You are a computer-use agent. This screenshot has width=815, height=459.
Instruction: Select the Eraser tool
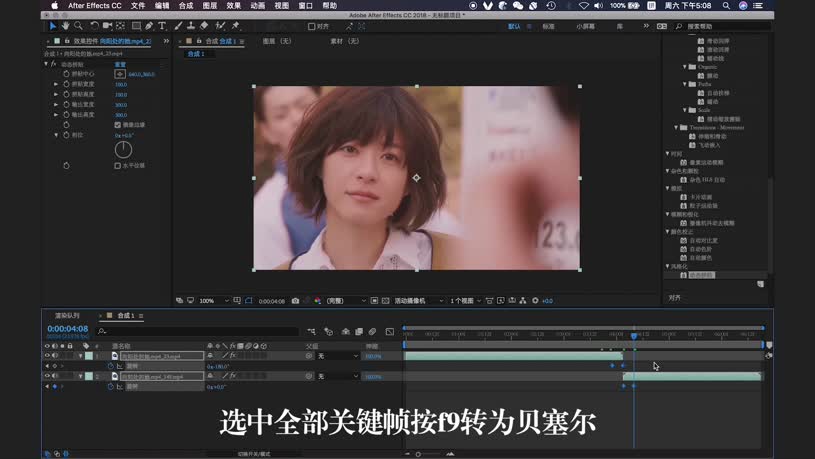coord(204,25)
